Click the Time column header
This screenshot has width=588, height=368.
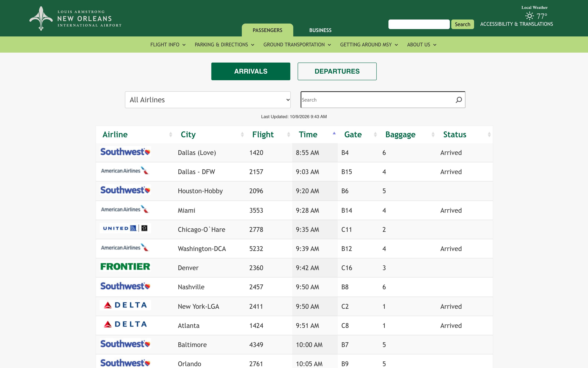(308, 134)
